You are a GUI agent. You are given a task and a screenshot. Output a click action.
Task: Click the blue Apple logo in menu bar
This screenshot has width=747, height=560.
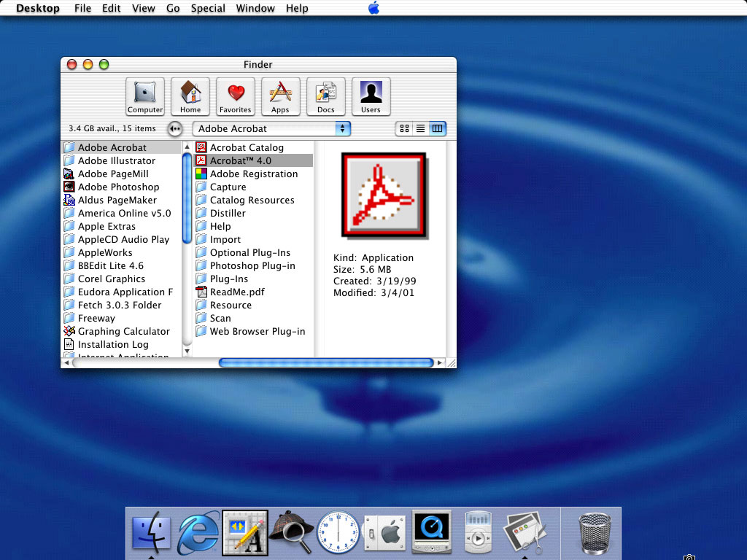pos(374,7)
